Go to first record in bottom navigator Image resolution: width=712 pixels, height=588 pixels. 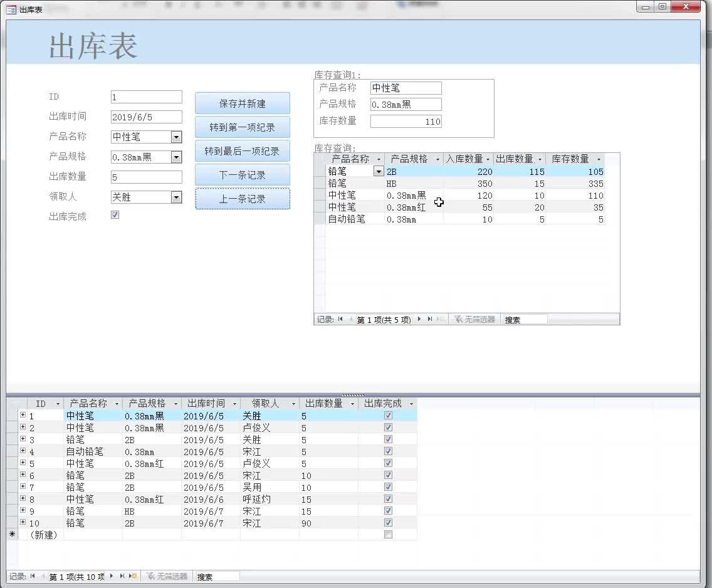click(x=33, y=576)
